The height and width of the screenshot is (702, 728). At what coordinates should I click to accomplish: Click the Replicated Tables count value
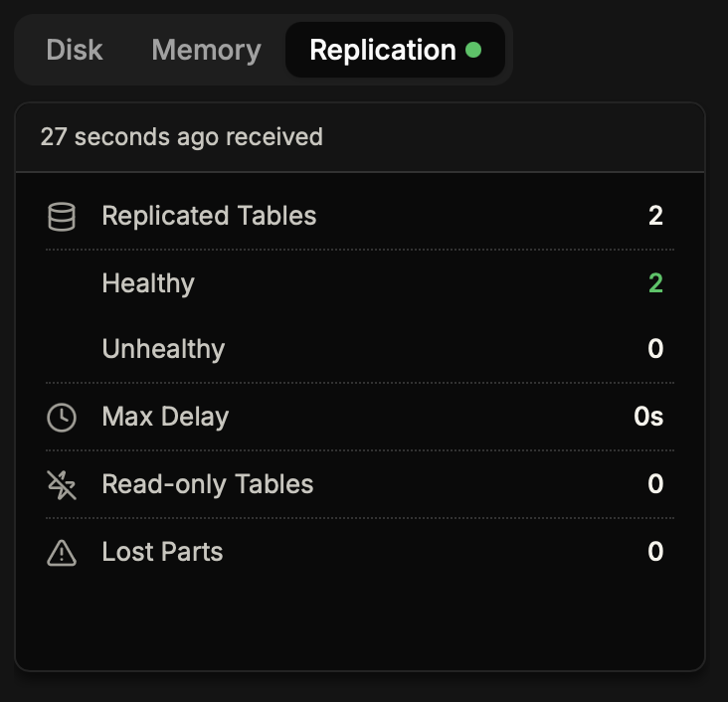tap(655, 216)
